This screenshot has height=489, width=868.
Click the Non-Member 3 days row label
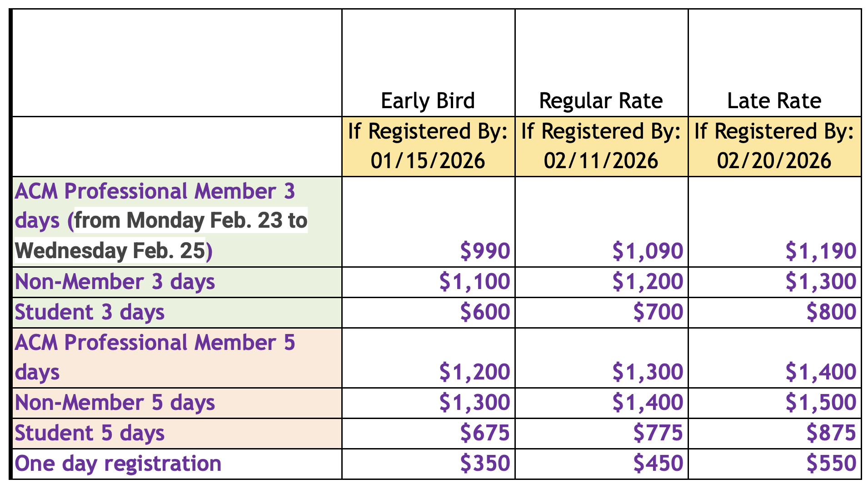(x=115, y=282)
